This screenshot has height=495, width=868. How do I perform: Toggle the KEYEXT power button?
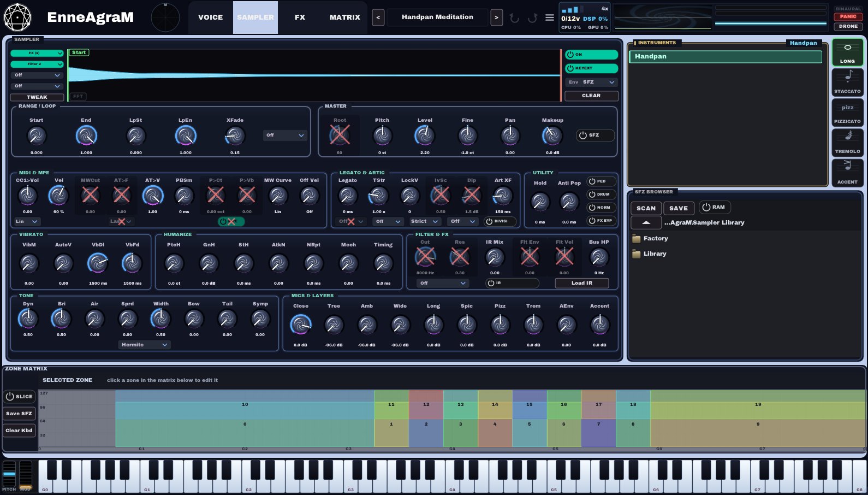pyautogui.click(x=591, y=68)
